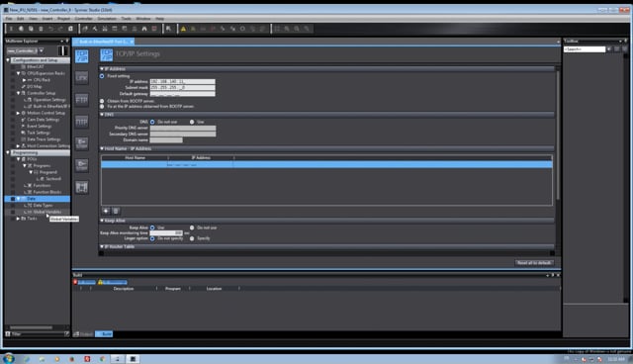Image resolution: width=633 pixels, height=364 pixels.
Task: Click the red square toolbar icon
Action: tap(154, 29)
